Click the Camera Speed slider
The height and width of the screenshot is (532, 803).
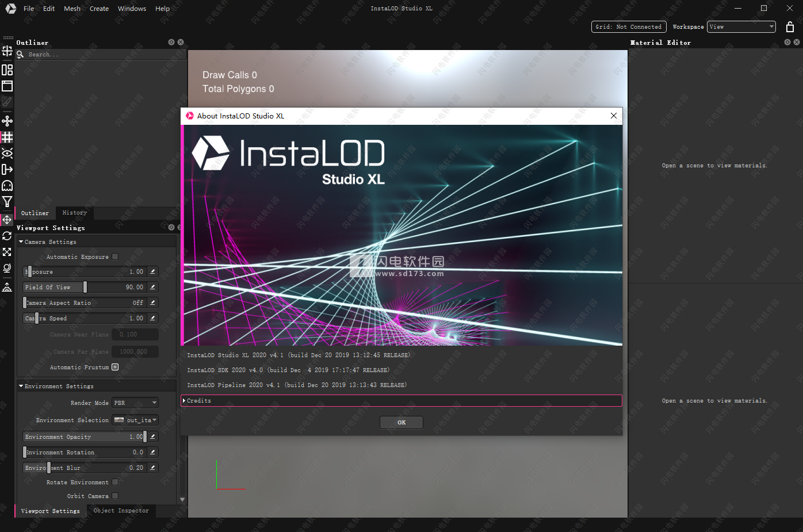pyautogui.click(x=85, y=318)
